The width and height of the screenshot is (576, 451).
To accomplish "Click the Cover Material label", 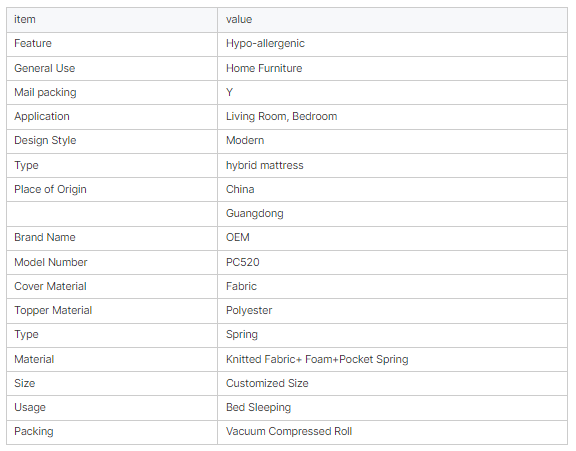I will [x=50, y=286].
